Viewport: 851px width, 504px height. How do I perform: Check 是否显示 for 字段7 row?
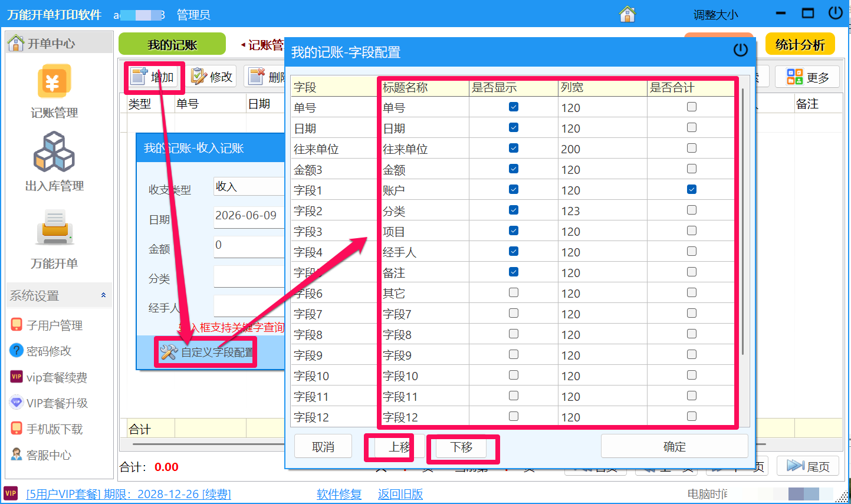[514, 313]
